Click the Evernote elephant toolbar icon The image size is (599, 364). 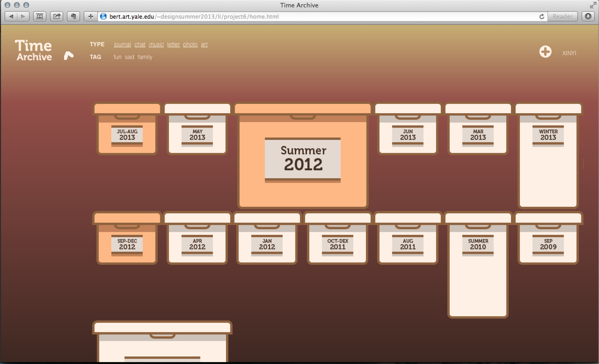(73, 17)
